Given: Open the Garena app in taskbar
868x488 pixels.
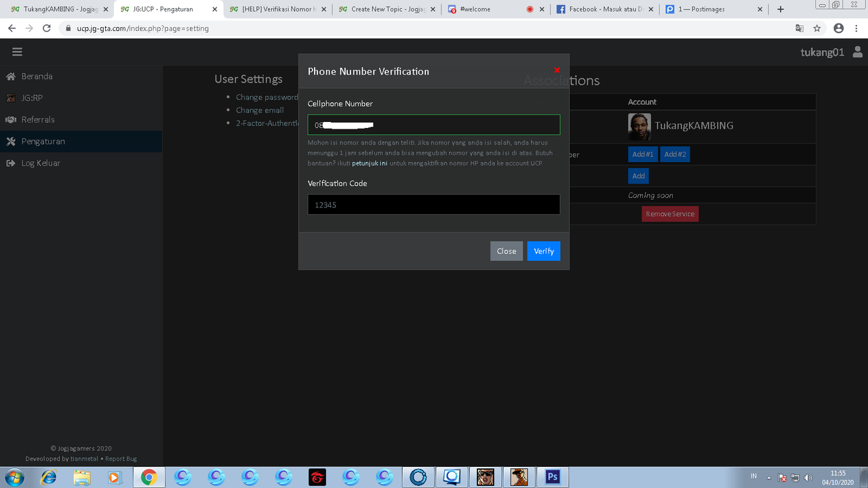Looking at the screenshot, I should (317, 477).
